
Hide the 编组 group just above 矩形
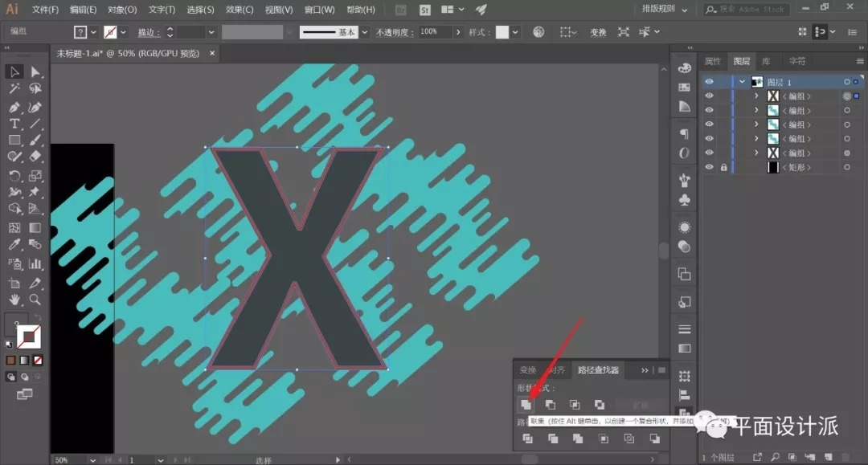709,153
